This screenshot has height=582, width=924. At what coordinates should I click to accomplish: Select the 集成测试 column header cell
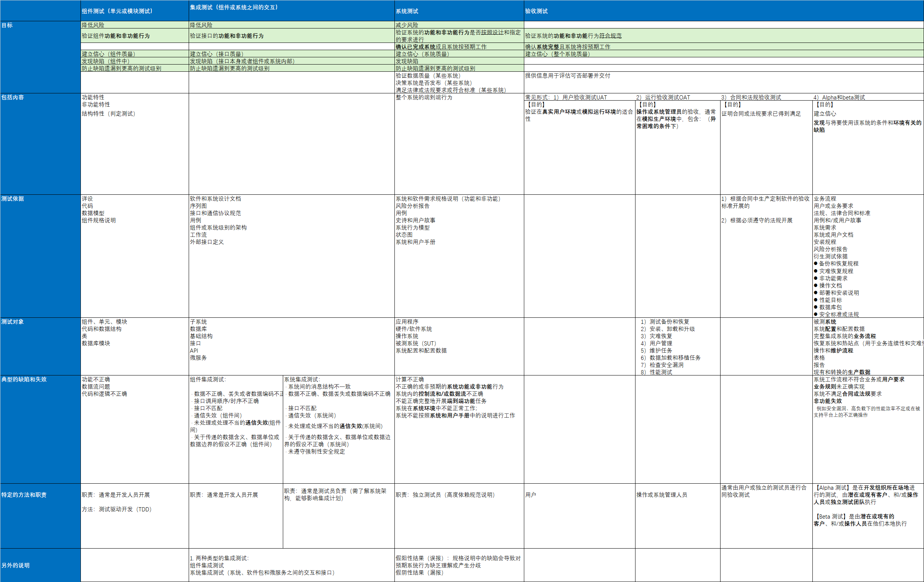click(234, 7)
